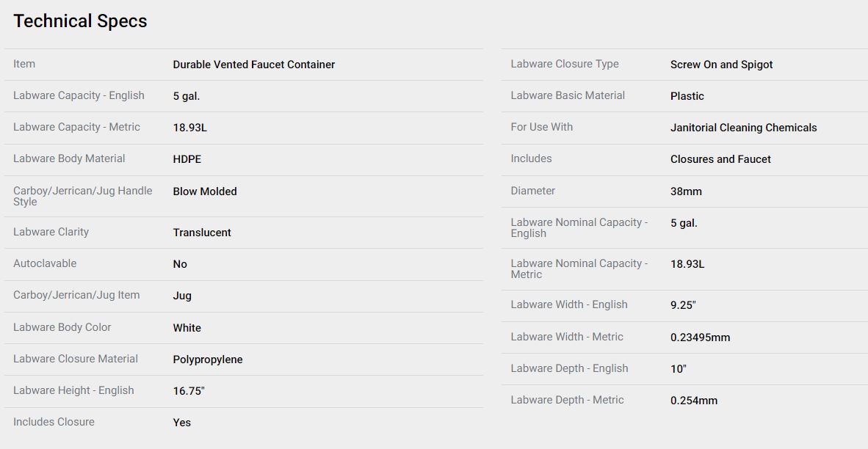The image size is (868, 449).
Task: Click the Janitorial Cleaning Chemicals value
Action: click(x=743, y=128)
